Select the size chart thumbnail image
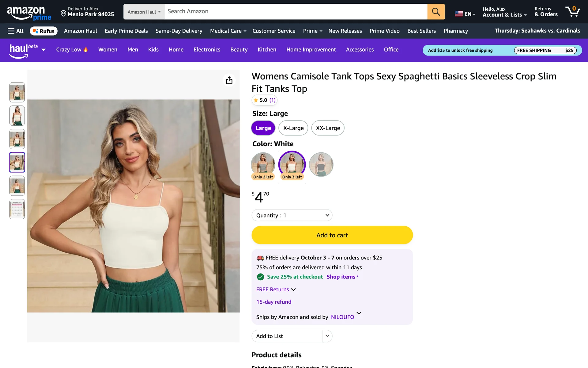Image resolution: width=588 pixels, height=368 pixels. [x=17, y=209]
